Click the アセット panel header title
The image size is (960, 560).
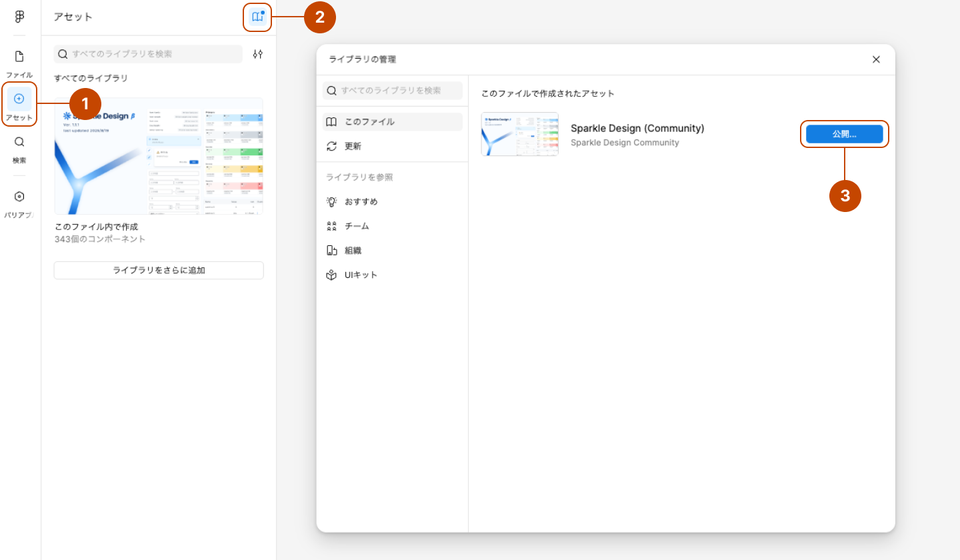point(73,17)
